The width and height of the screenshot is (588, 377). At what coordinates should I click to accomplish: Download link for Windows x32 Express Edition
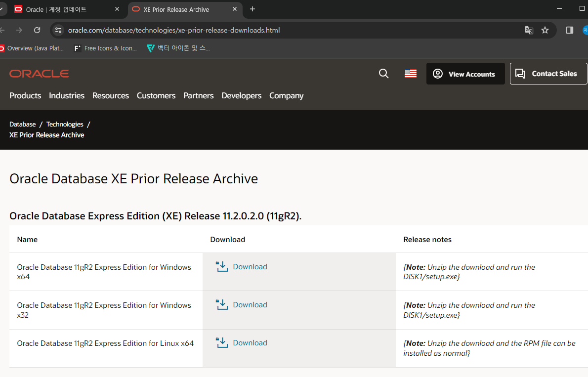[x=250, y=304]
